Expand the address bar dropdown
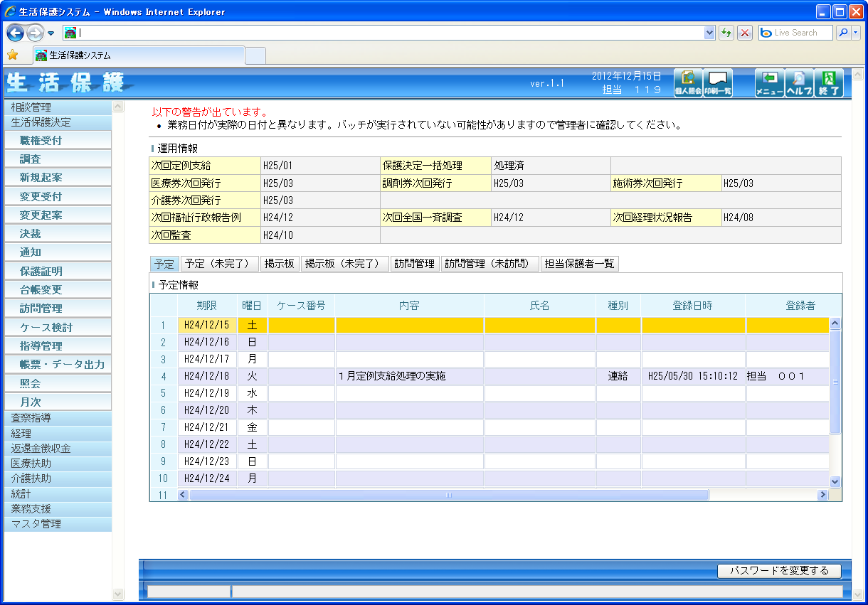The width and height of the screenshot is (868, 605). (709, 33)
